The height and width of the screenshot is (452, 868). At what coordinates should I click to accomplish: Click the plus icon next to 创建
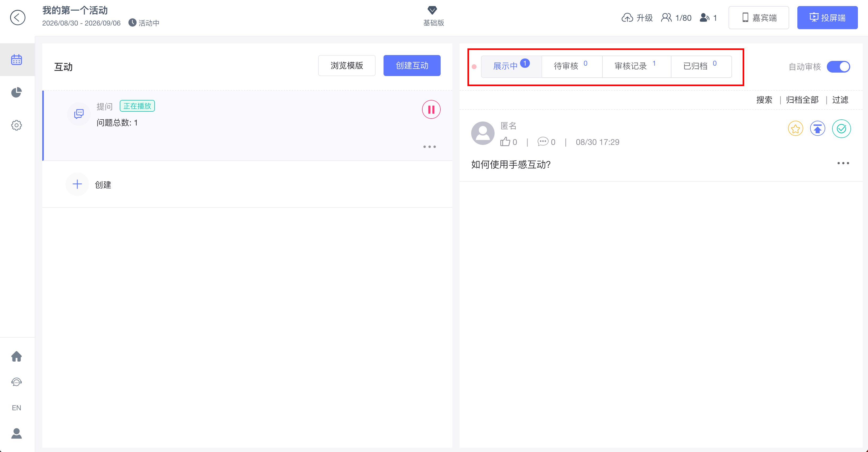coord(77,184)
